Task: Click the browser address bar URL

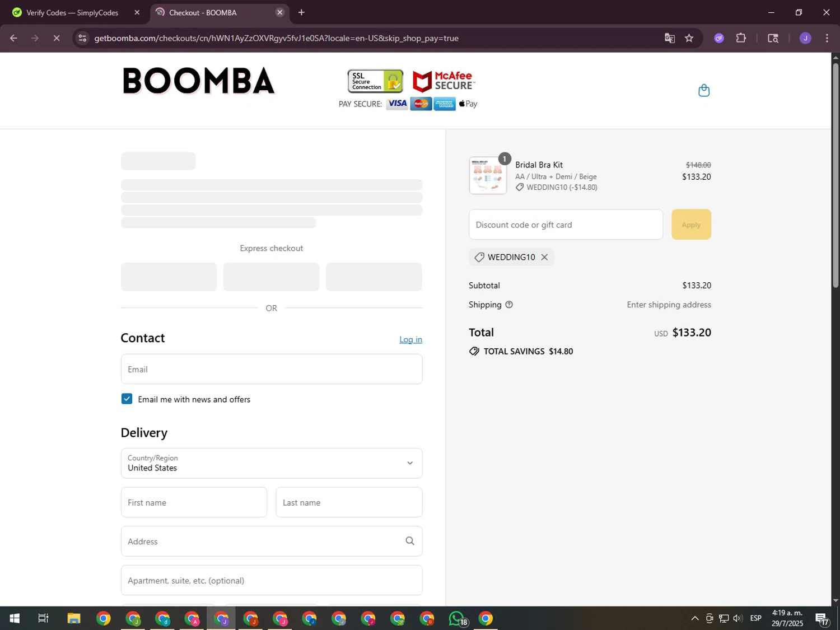Action: (x=277, y=38)
